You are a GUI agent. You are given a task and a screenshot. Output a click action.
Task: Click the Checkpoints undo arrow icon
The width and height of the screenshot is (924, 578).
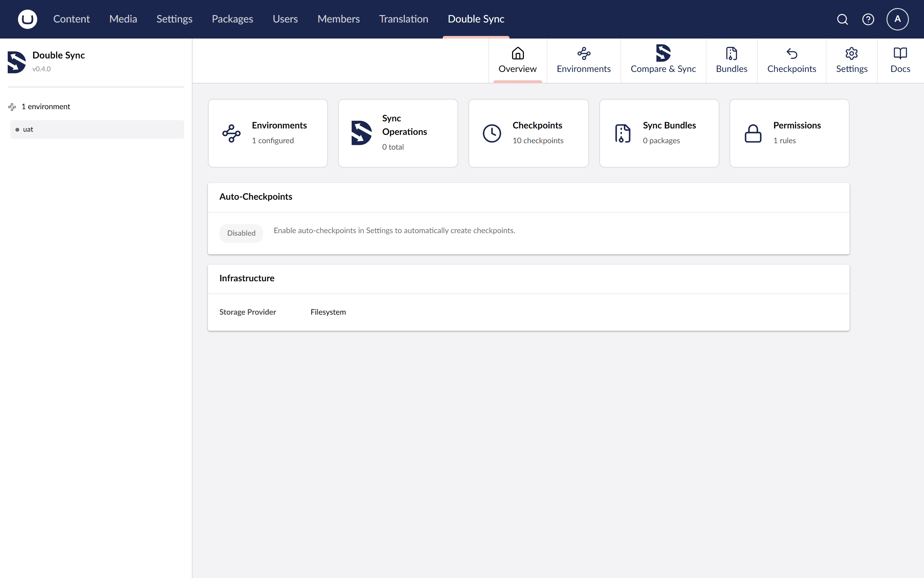[x=792, y=53]
